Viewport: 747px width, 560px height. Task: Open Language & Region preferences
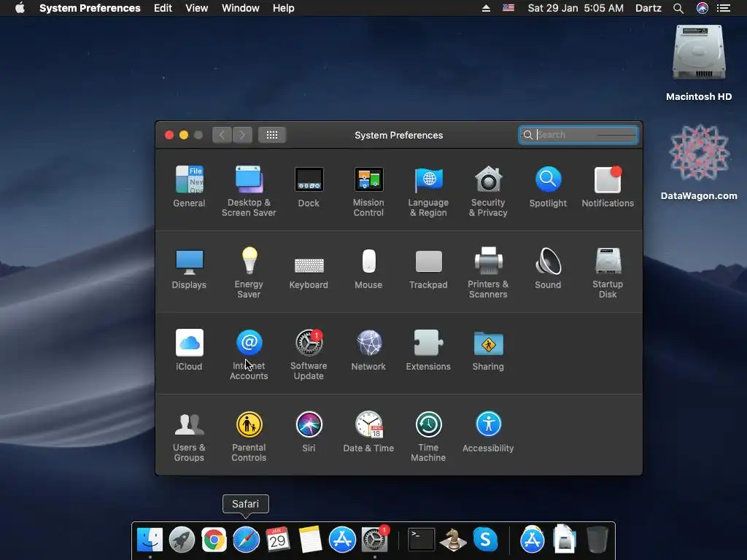coord(428,191)
